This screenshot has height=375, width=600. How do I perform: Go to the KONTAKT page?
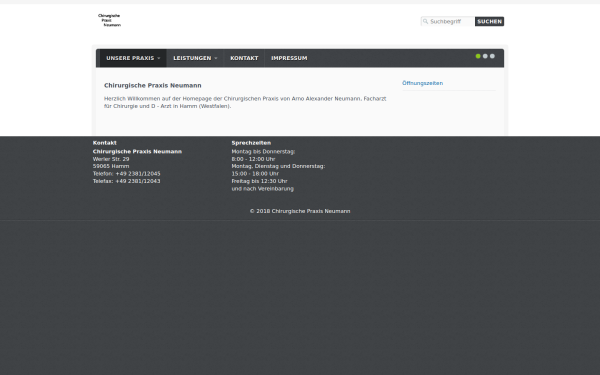click(x=244, y=58)
